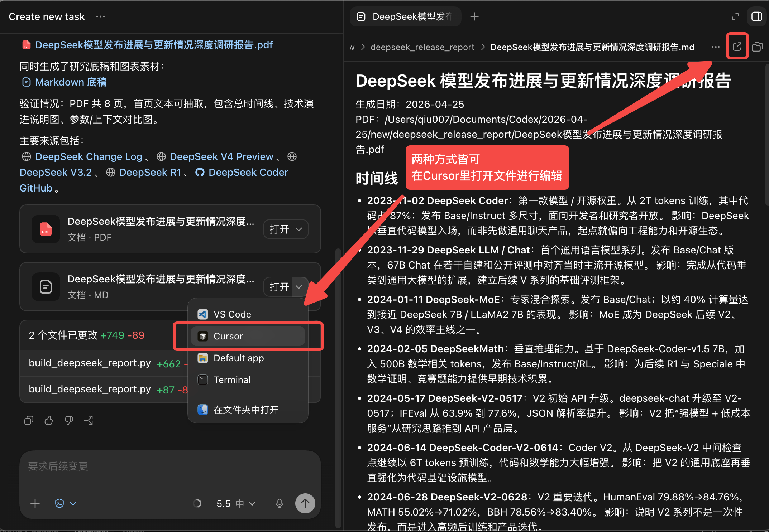Click 打开 button on the PDF file card
769x532 pixels.
(279, 229)
